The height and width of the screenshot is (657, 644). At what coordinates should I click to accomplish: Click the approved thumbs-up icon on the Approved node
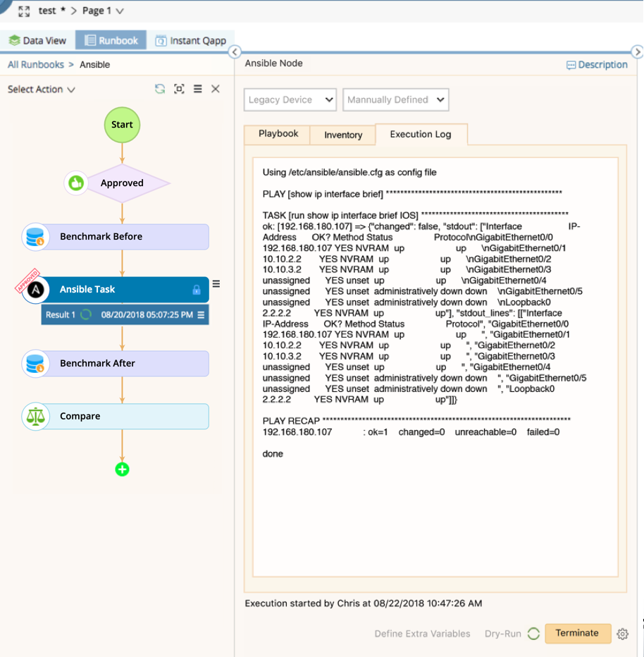tap(76, 183)
